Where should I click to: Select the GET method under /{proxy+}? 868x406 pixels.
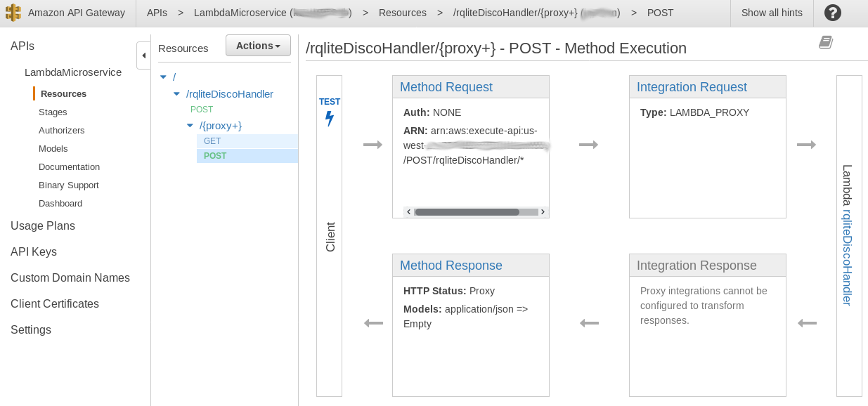pyautogui.click(x=212, y=141)
